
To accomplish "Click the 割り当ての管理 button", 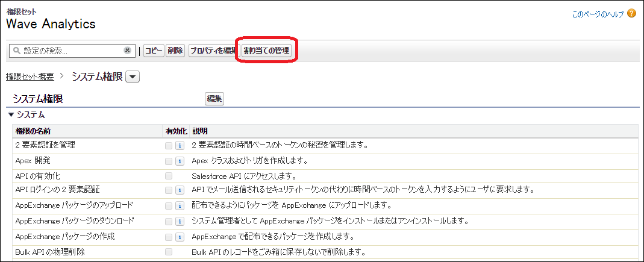I will pos(266,51).
